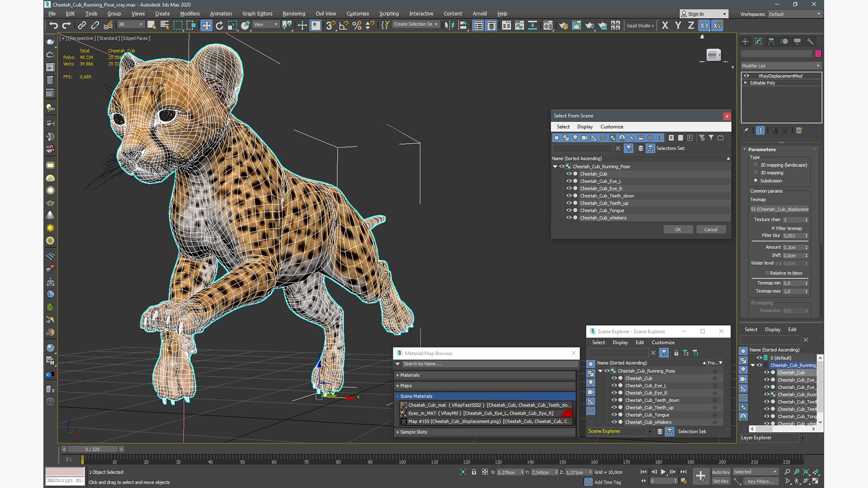Click Pin Stack icon under modifier list
This screenshot has width=868, height=488.
click(x=746, y=131)
